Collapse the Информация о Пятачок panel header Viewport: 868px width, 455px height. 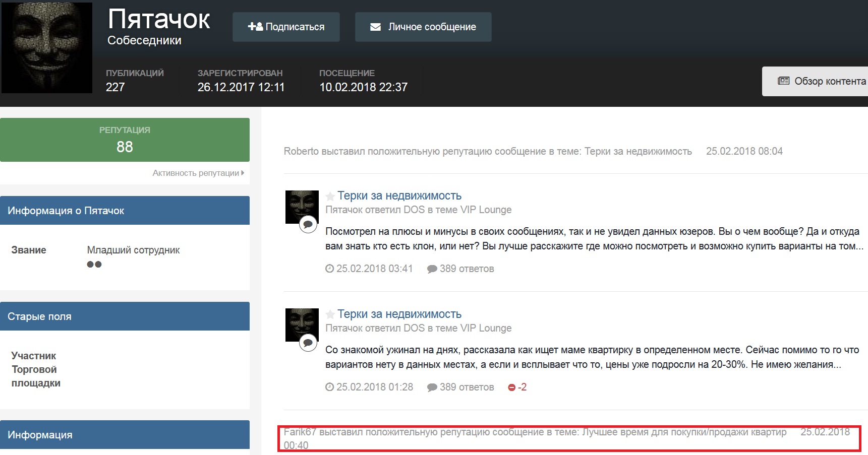(x=125, y=211)
